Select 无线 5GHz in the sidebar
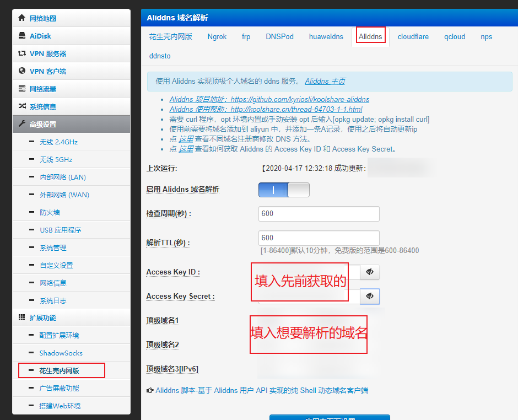The image size is (518, 420). [56, 160]
